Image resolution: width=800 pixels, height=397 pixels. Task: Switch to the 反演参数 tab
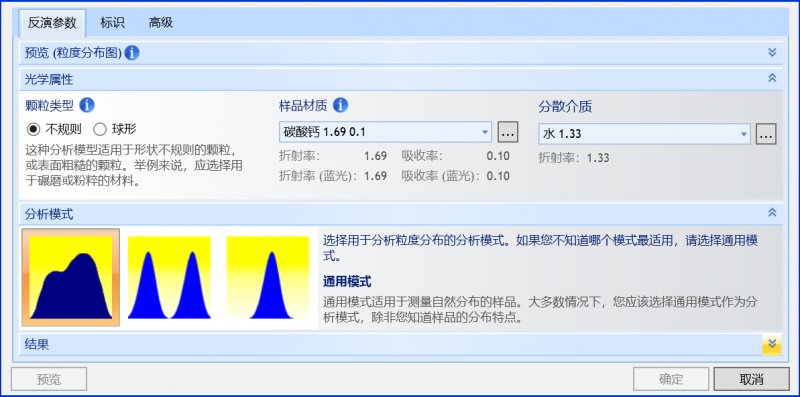[52, 23]
